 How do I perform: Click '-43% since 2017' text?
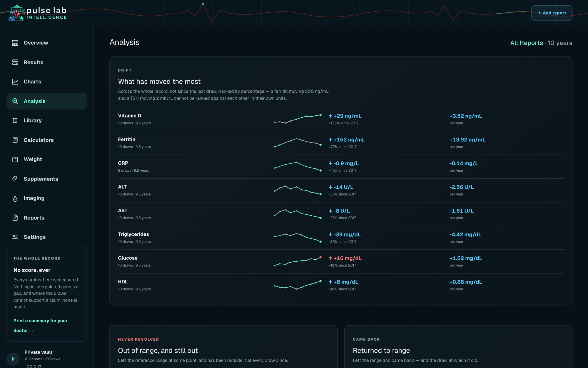(x=343, y=170)
